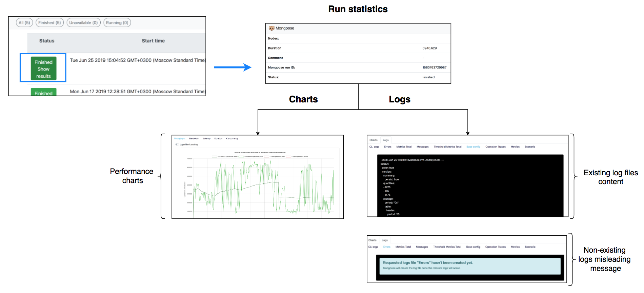Screen dimensions: 644x293
Task: Click chart title 'Amount of operations performed by Mongoose'
Action: point(260,153)
